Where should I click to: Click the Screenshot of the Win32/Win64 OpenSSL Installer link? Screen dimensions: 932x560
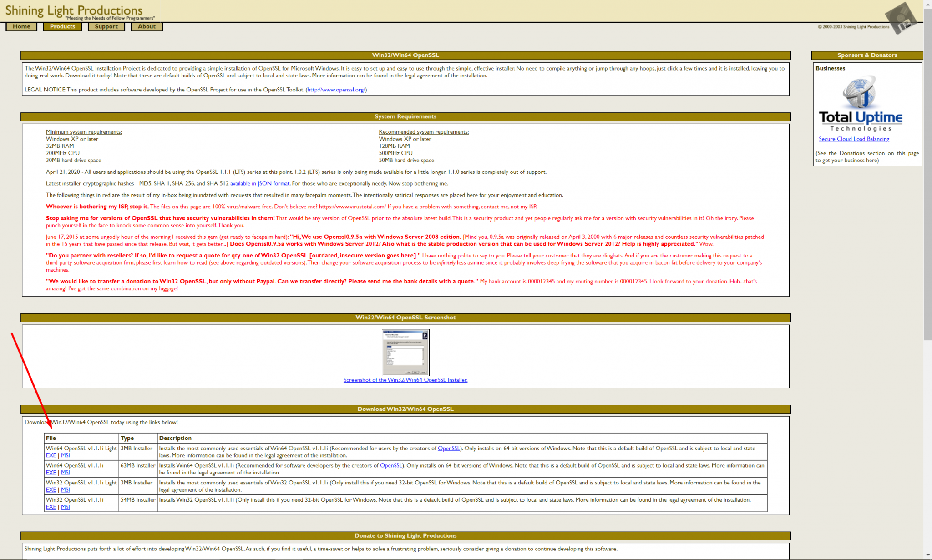(x=405, y=380)
